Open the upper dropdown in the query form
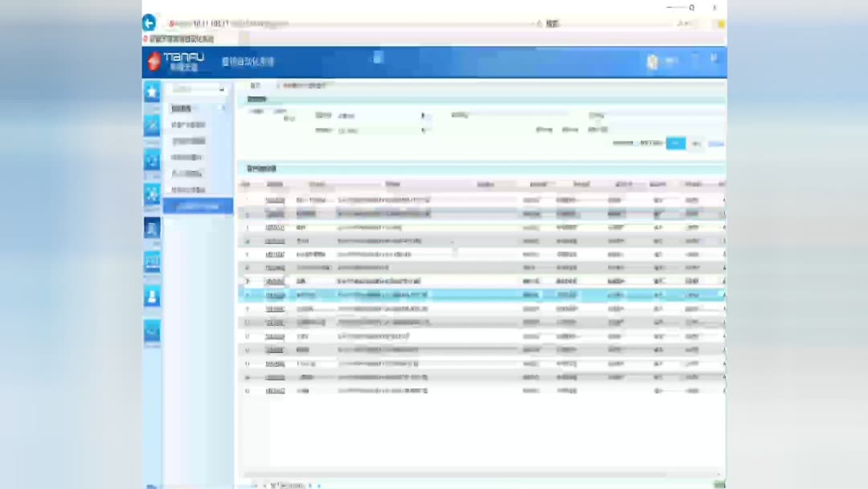Screen dimensions: 868x489 pyautogui.click(x=382, y=116)
